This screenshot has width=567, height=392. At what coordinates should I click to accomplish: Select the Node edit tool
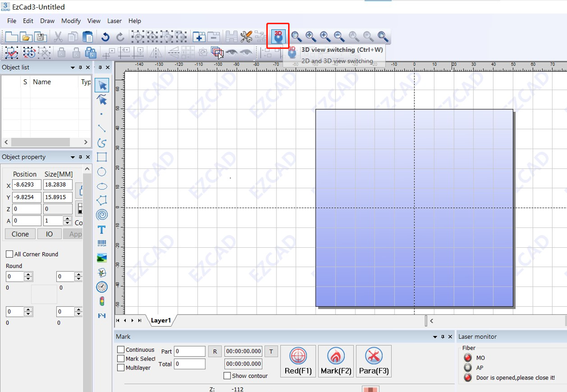(102, 100)
